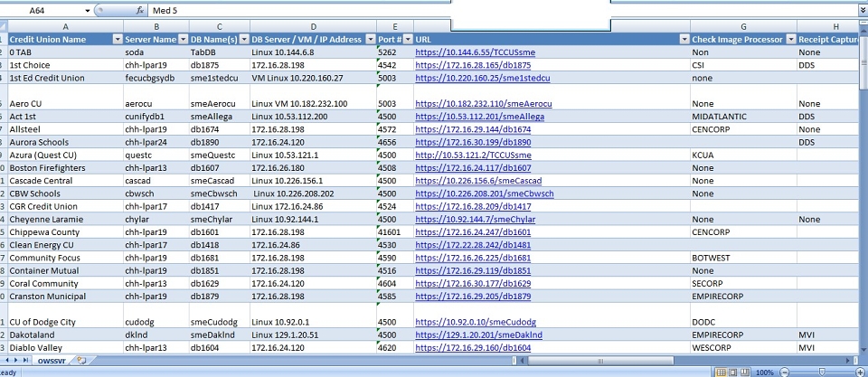Click the insert new worksheet tab icon
868x377 pixels.
tap(82, 361)
